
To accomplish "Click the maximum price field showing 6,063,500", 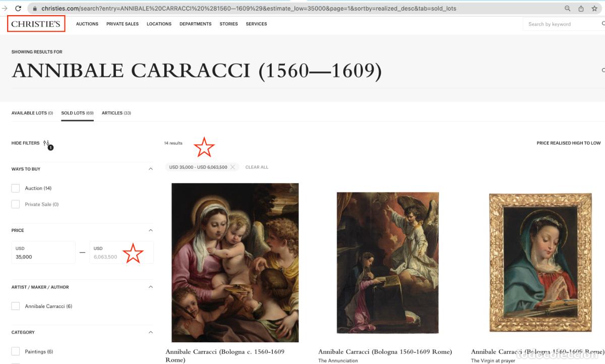I will click(122, 253).
